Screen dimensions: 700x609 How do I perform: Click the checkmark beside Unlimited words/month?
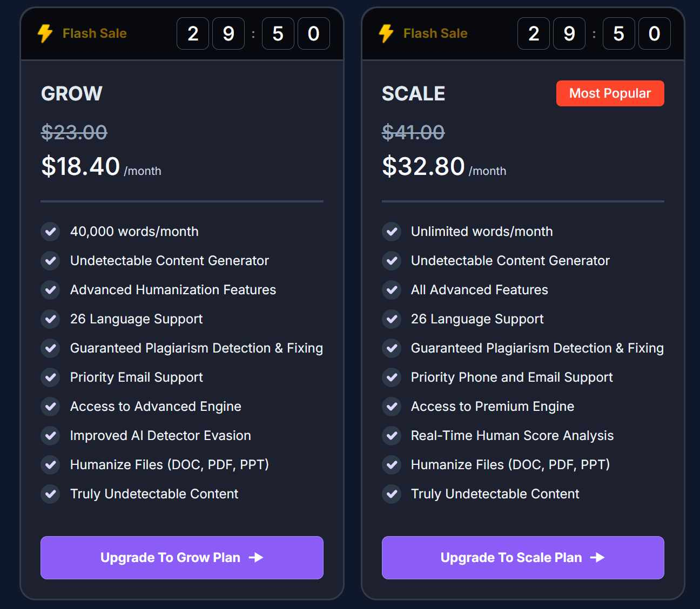[392, 232]
